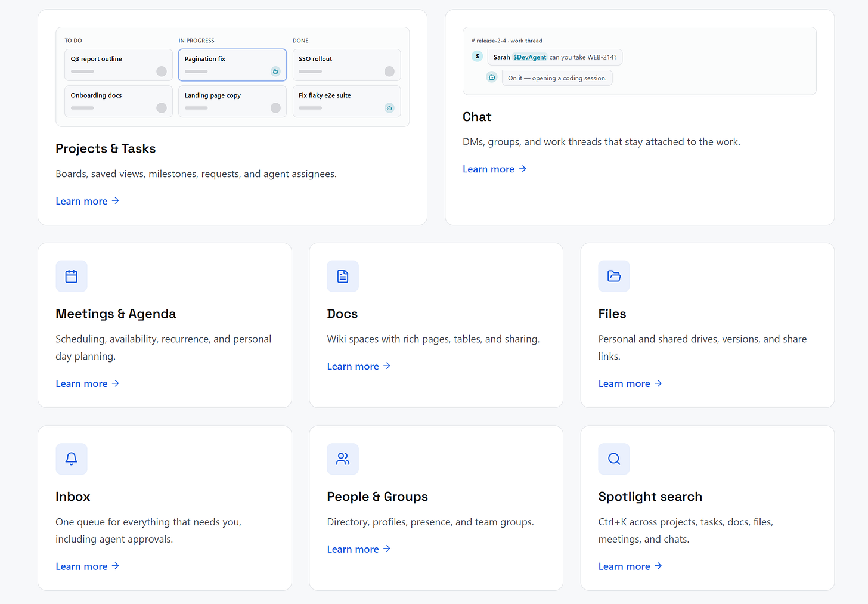The image size is (868, 604).
Task: Click the arrow beside Projects & Tasks Learn more
Action: [116, 201]
